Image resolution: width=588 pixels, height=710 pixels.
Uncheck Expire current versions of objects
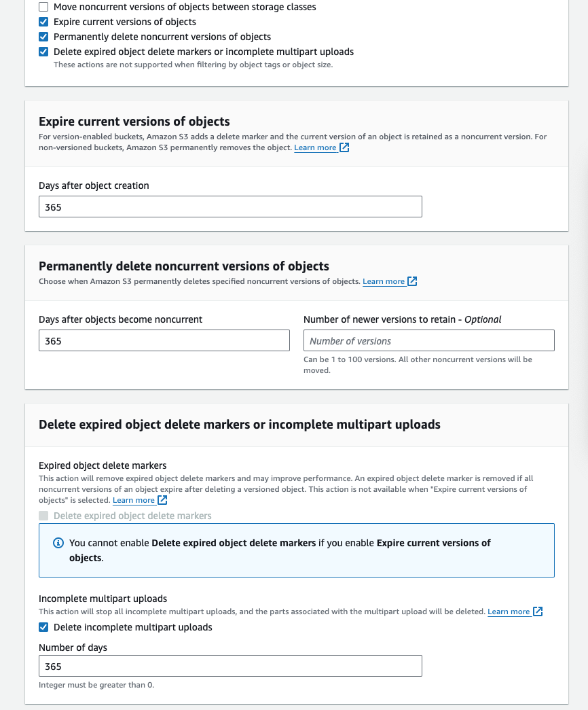coord(43,22)
